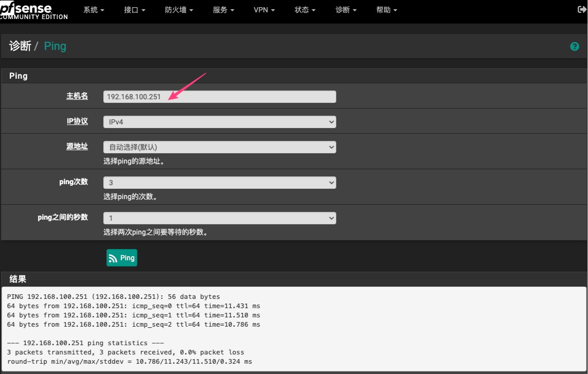Open the 诊断 menu in the top navbar
588x374 pixels.
coord(346,10)
